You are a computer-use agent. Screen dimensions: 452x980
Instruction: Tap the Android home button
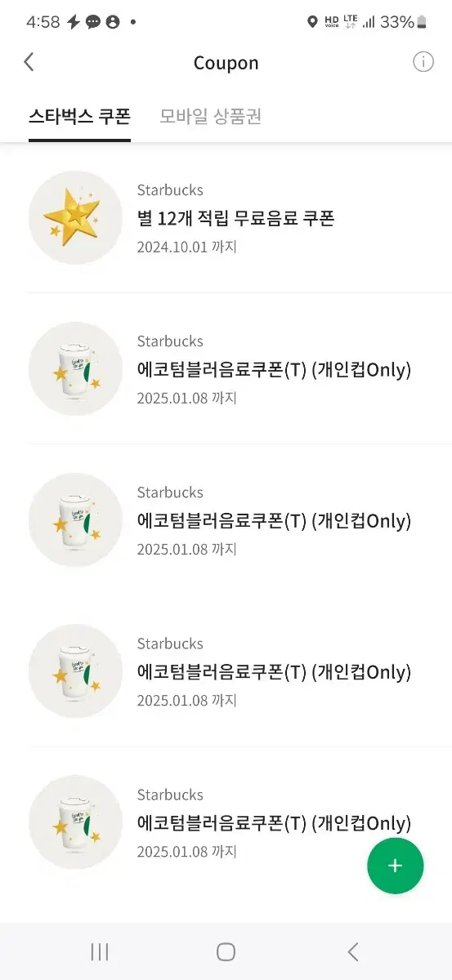pos(226,951)
